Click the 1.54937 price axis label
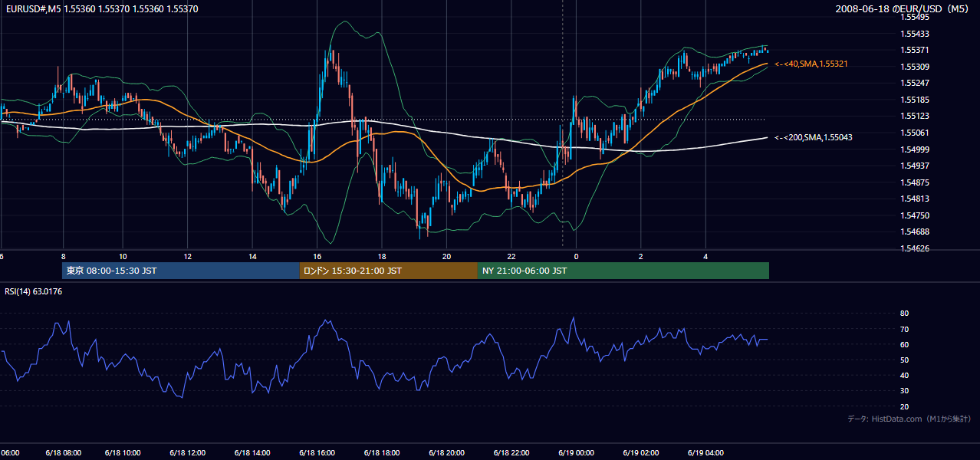The height and width of the screenshot is (460, 980). [914, 166]
